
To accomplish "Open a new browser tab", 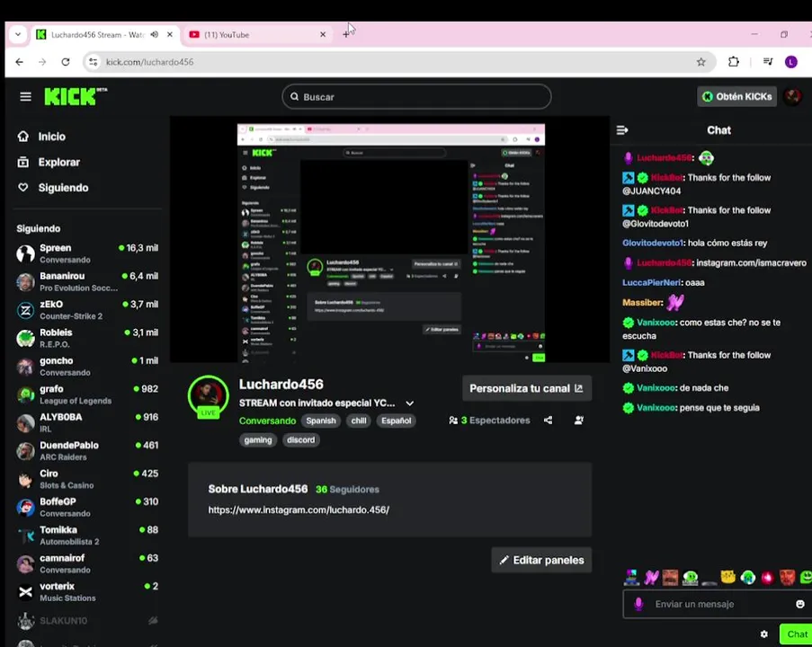I will [x=346, y=35].
